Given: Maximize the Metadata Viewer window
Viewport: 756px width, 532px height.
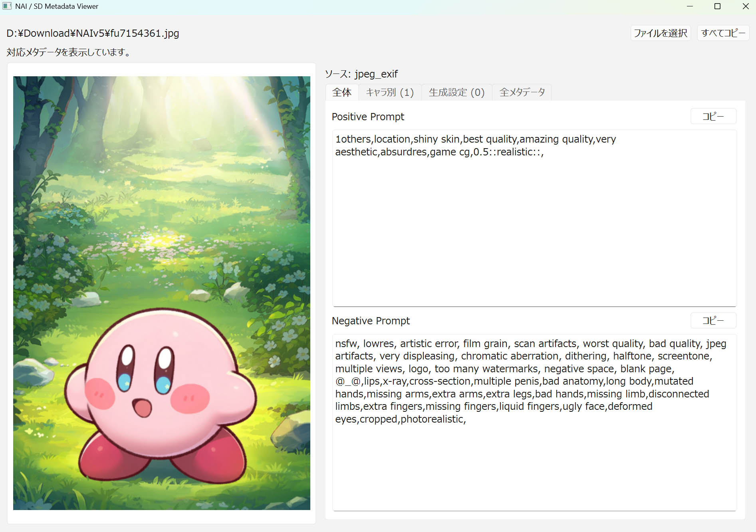Looking at the screenshot, I should pos(717,6).
